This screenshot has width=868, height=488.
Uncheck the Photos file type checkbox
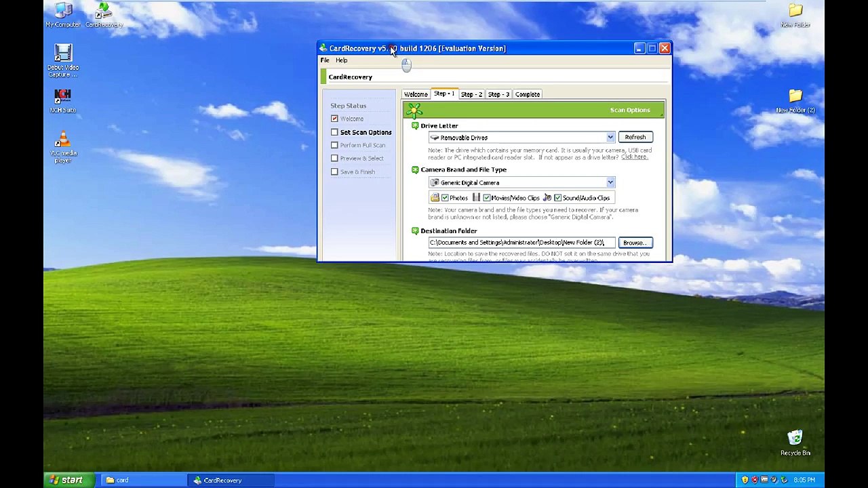point(445,198)
